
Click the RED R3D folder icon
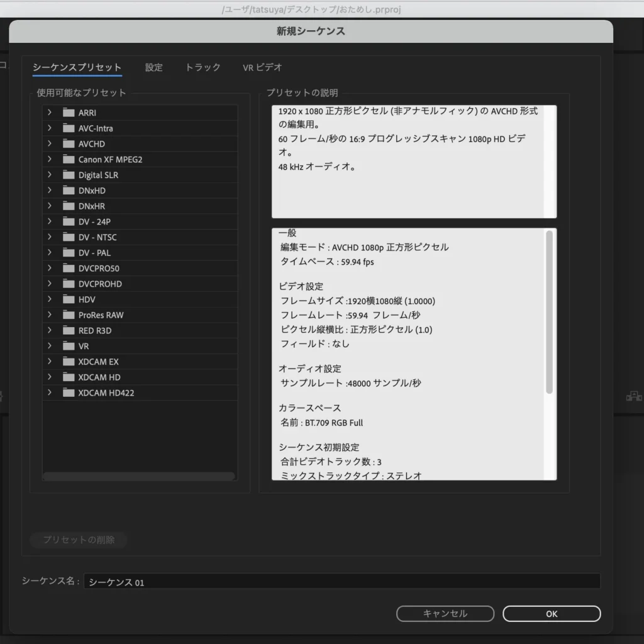(x=69, y=331)
